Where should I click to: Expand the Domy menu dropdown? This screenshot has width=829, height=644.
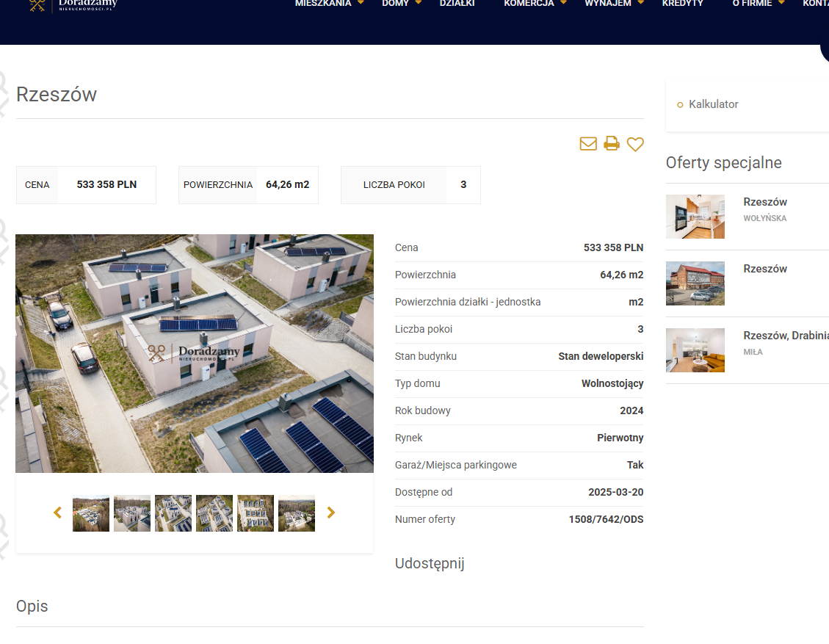[x=402, y=4]
